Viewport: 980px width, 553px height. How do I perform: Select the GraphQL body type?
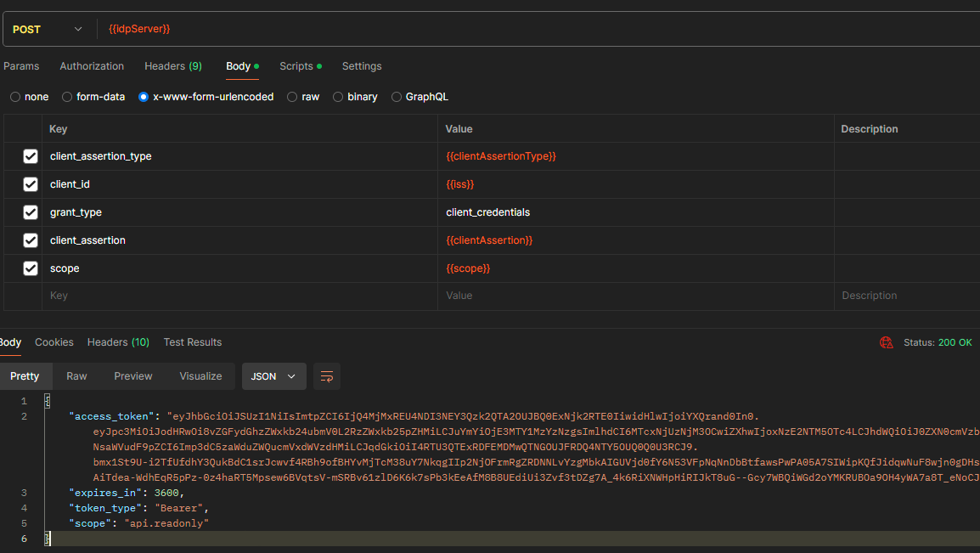click(420, 97)
